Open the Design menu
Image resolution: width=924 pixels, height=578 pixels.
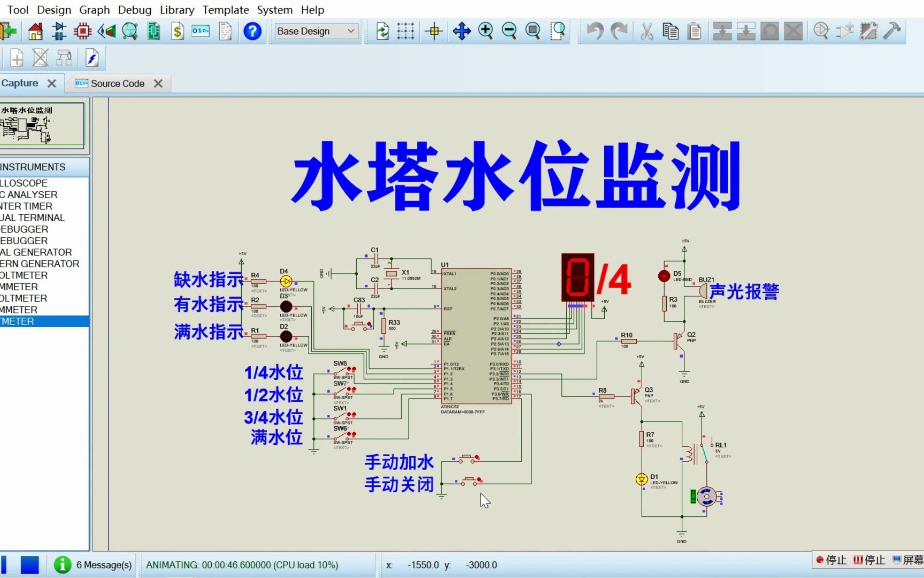click(x=54, y=10)
